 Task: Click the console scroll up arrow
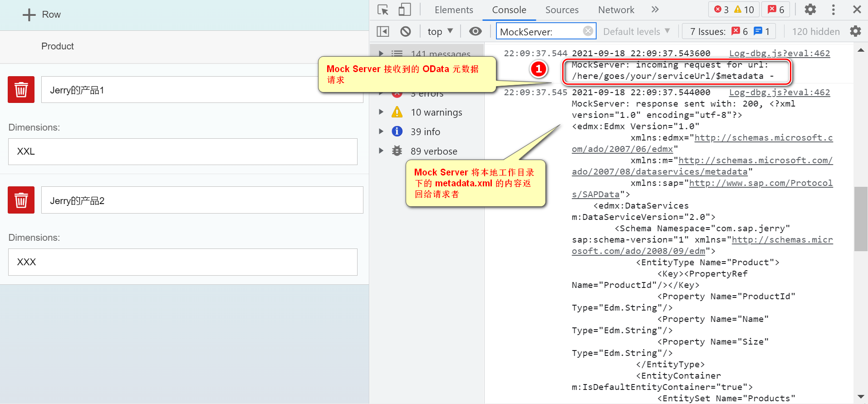pyautogui.click(x=861, y=50)
